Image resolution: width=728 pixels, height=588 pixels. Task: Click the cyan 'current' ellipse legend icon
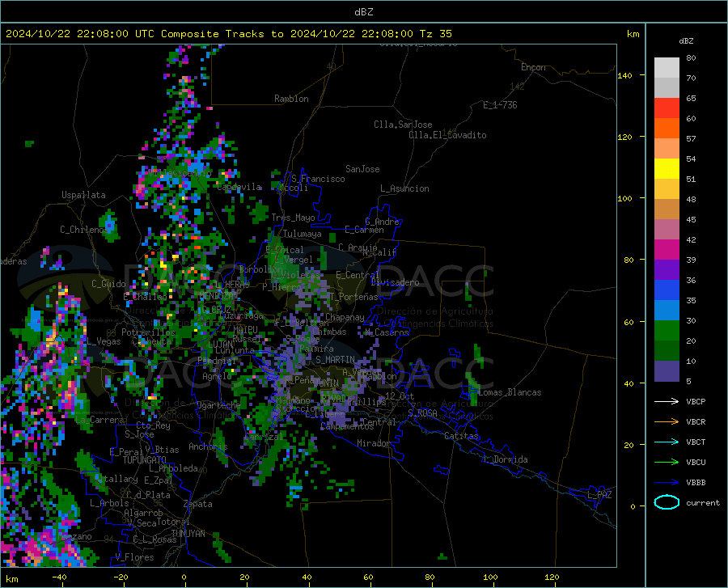pos(667,502)
